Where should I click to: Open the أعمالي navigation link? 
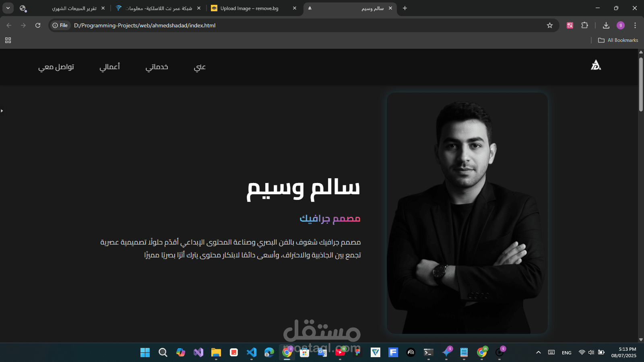tap(109, 67)
